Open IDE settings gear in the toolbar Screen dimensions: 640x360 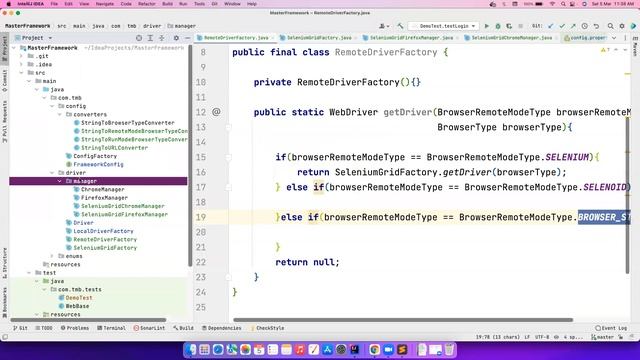[622, 26]
